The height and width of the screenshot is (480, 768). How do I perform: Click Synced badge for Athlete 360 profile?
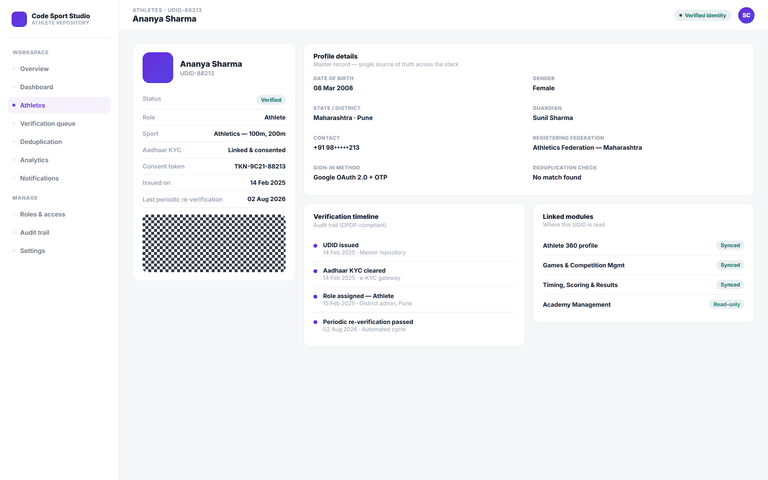click(730, 245)
